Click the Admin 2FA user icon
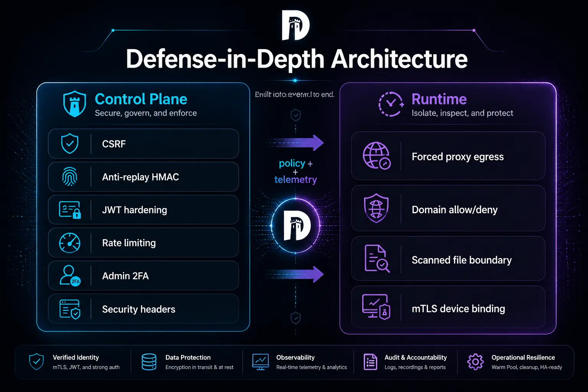 [x=70, y=276]
